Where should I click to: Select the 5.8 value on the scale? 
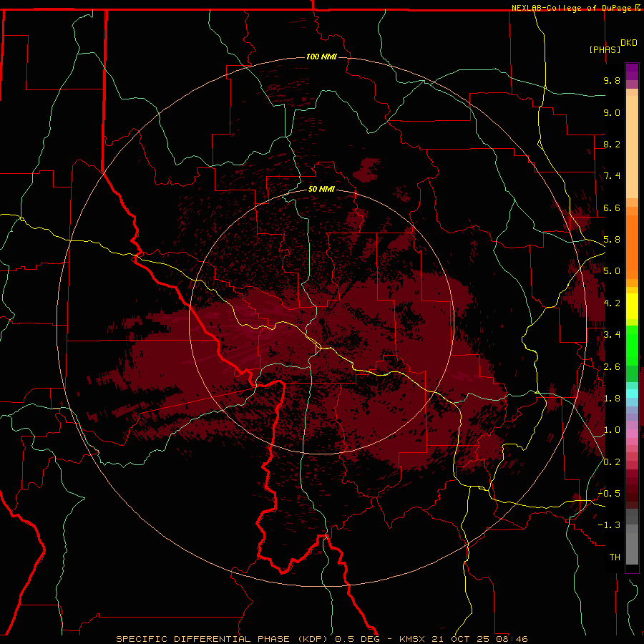(x=612, y=240)
